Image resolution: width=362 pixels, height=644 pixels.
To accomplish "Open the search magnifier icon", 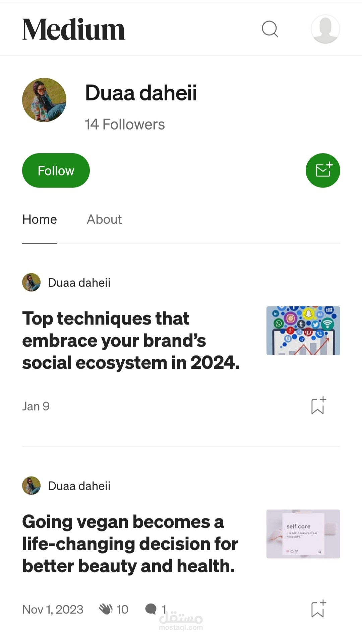I will 270,29.
